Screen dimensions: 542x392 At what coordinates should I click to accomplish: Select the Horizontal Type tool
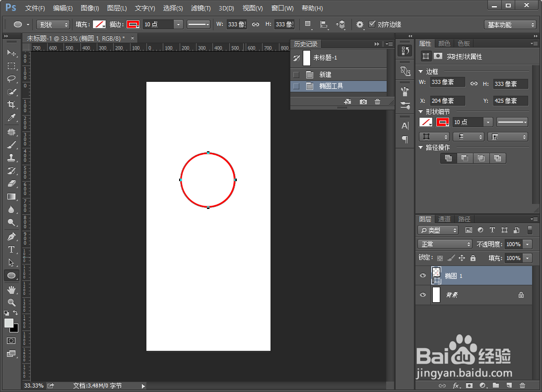pyautogui.click(x=11, y=250)
